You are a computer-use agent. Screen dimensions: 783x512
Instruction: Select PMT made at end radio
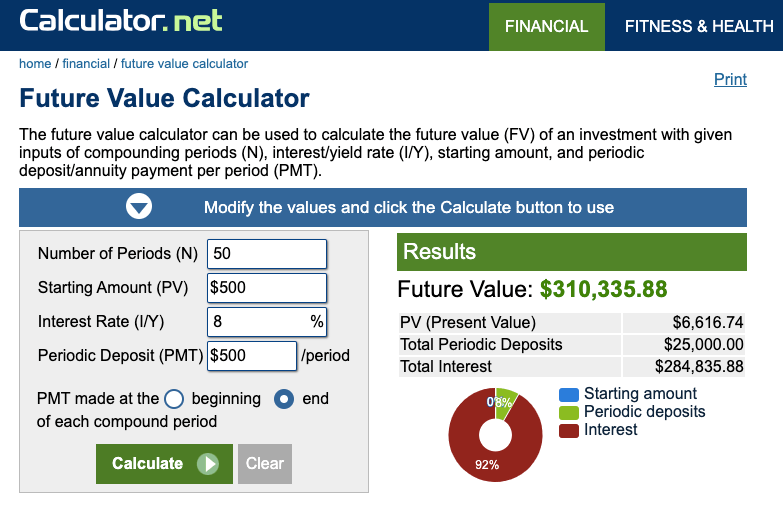284,398
